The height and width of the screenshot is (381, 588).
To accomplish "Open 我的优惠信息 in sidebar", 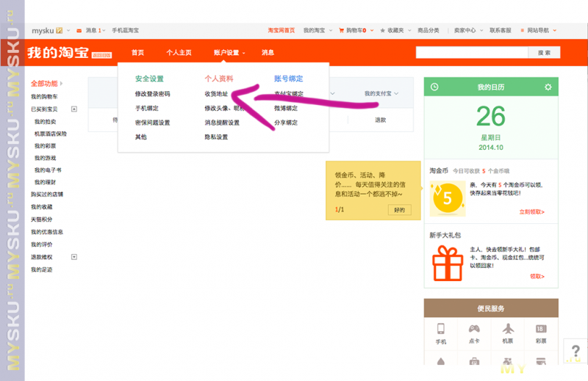I will coord(47,232).
